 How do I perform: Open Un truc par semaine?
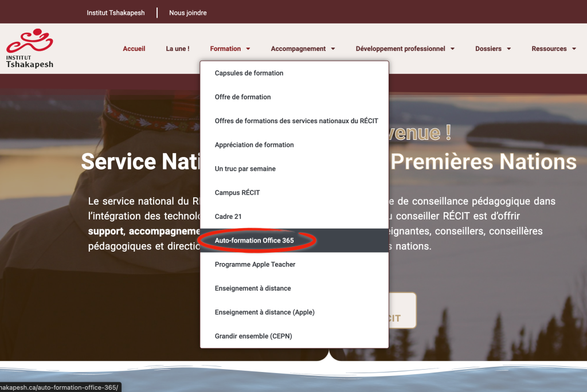pyautogui.click(x=245, y=169)
